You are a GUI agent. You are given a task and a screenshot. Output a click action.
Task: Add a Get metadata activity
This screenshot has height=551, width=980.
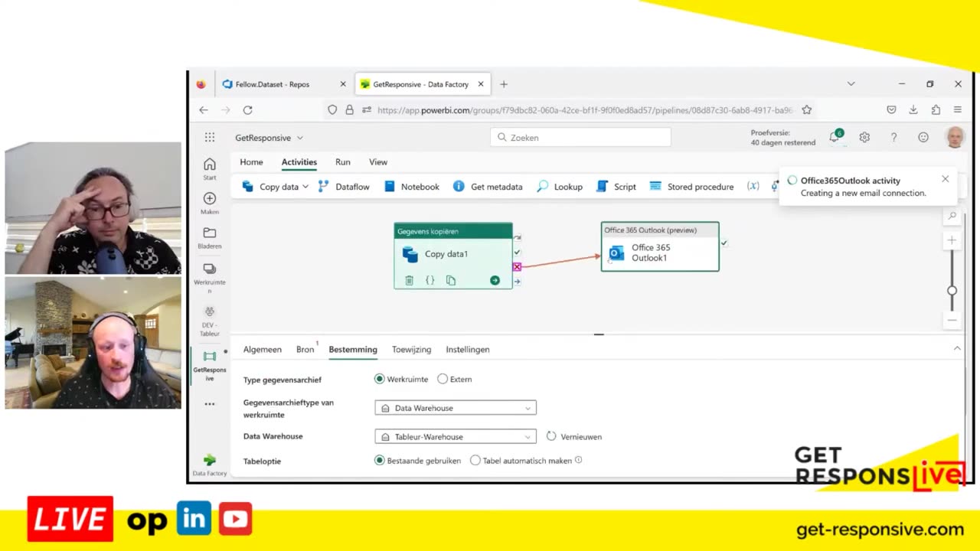coord(488,187)
